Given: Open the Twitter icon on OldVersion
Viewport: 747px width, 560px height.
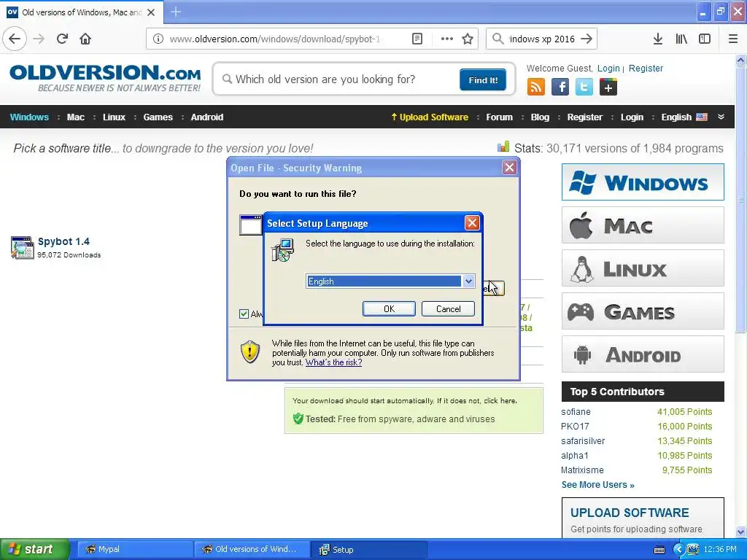Looking at the screenshot, I should coord(584,87).
